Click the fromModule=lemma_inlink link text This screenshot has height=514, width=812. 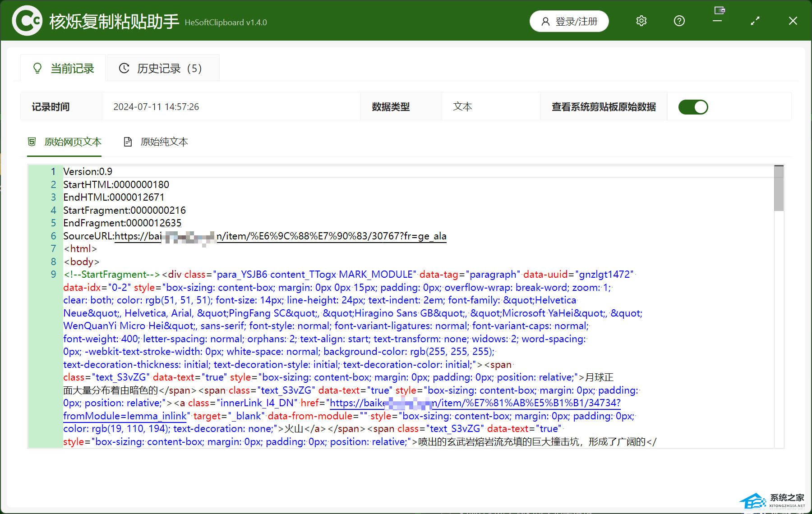click(125, 416)
